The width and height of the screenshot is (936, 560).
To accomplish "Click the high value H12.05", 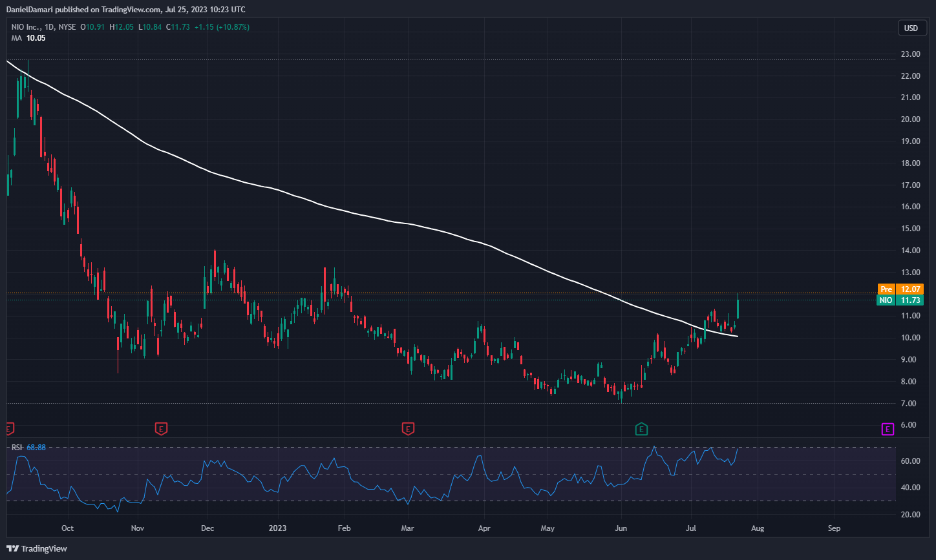I will tap(122, 27).
